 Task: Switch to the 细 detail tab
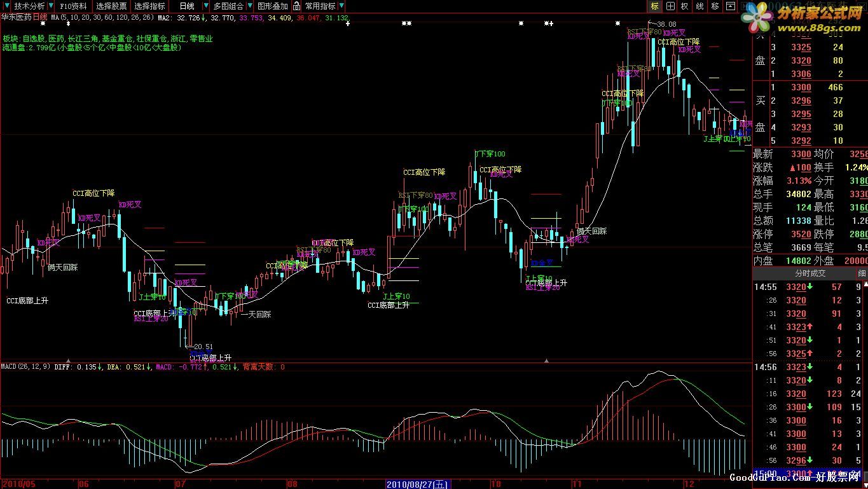(x=862, y=273)
